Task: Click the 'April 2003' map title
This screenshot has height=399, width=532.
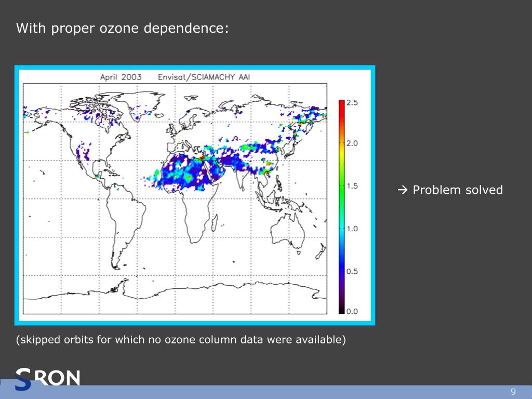Action: (x=121, y=77)
